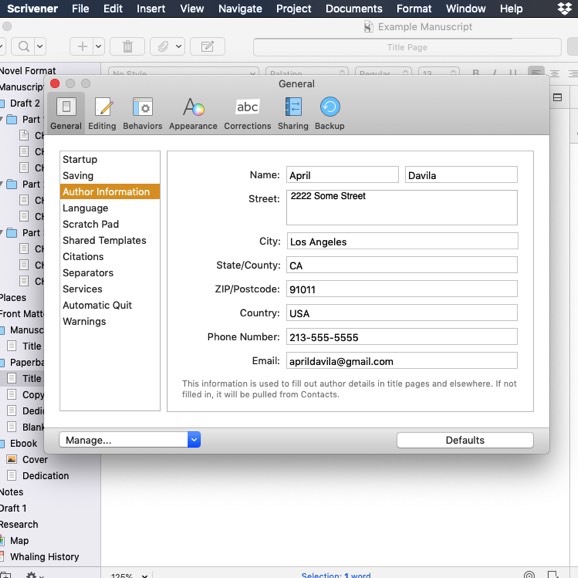
Task: Open the No Style dropdown
Action: click(183, 73)
